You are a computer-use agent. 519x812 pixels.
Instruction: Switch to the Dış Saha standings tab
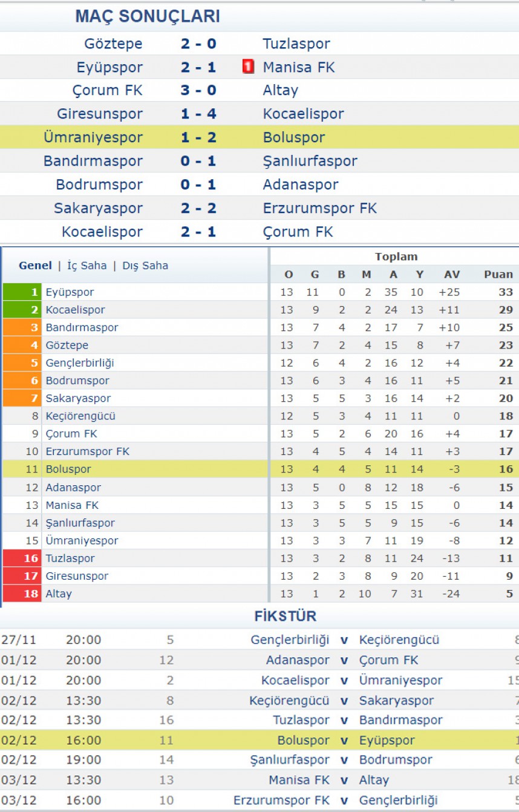pyautogui.click(x=145, y=266)
